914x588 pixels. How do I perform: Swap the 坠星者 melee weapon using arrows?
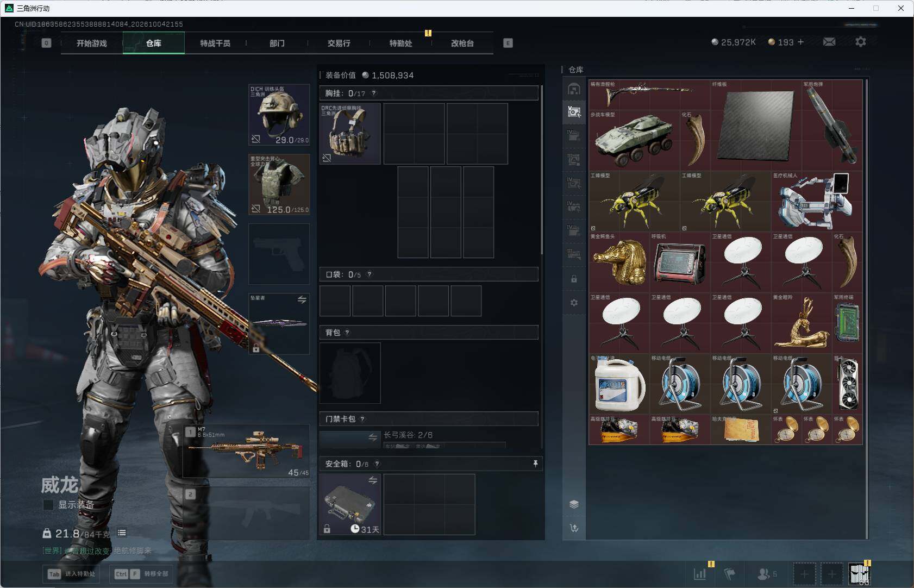[302, 299]
